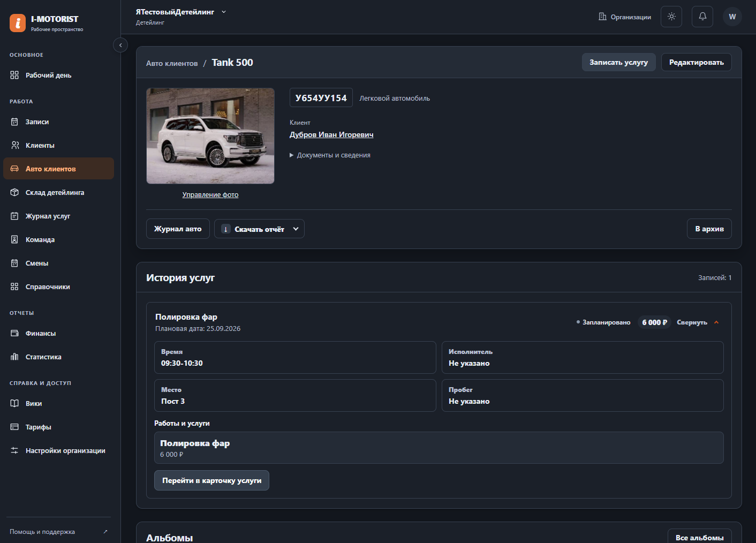The image size is (756, 543).
Task: Click the 6 000 ₽ price badge
Action: tap(654, 322)
